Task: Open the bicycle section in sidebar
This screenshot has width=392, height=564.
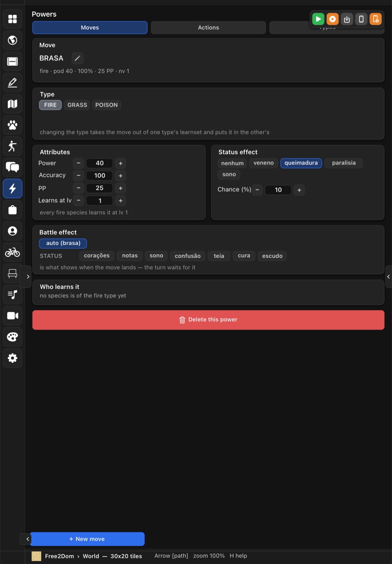Action: tap(13, 252)
